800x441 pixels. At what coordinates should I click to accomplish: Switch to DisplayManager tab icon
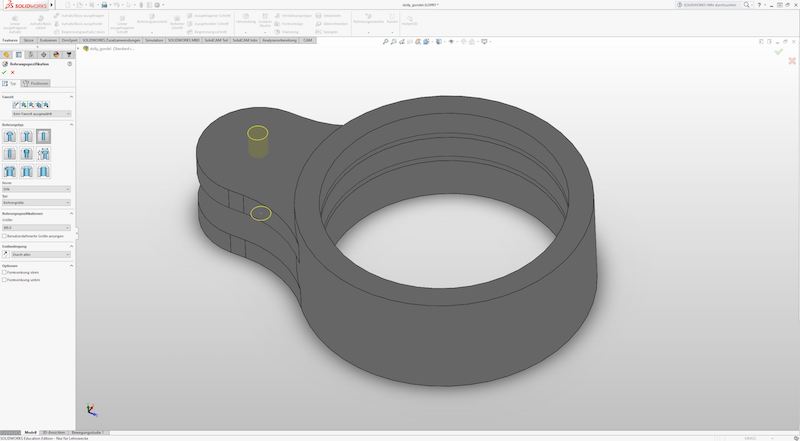point(56,55)
